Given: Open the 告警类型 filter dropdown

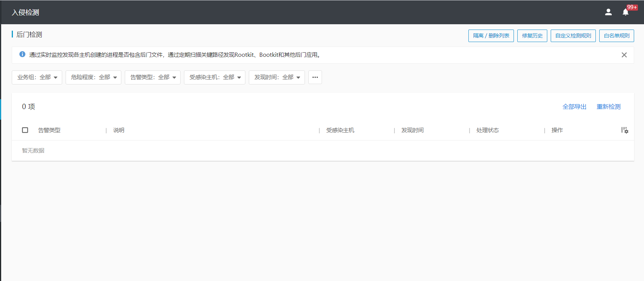Looking at the screenshot, I should pyautogui.click(x=152, y=77).
